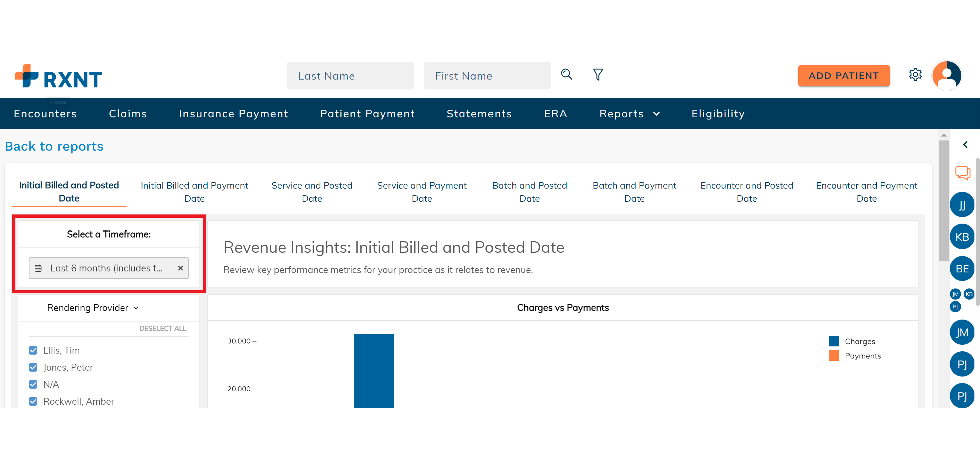The width and height of the screenshot is (980, 461).
Task: Switch to Batch and Payment Date tab
Action: coord(634,192)
